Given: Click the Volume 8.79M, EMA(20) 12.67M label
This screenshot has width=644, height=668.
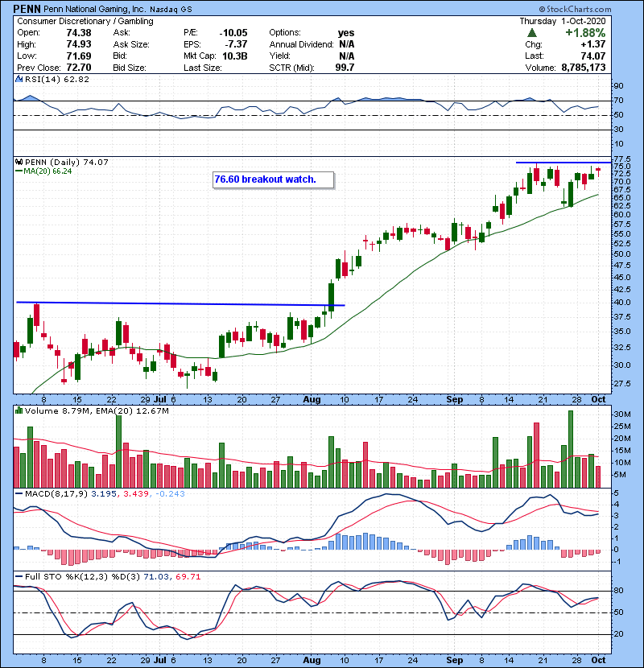Looking at the screenshot, I should click(x=97, y=410).
